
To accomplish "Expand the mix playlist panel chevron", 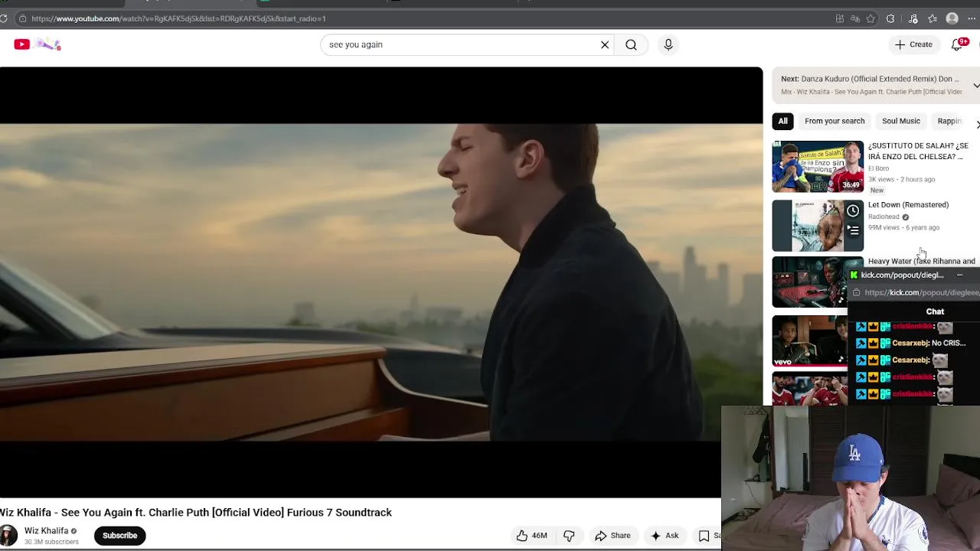I will coord(976,85).
